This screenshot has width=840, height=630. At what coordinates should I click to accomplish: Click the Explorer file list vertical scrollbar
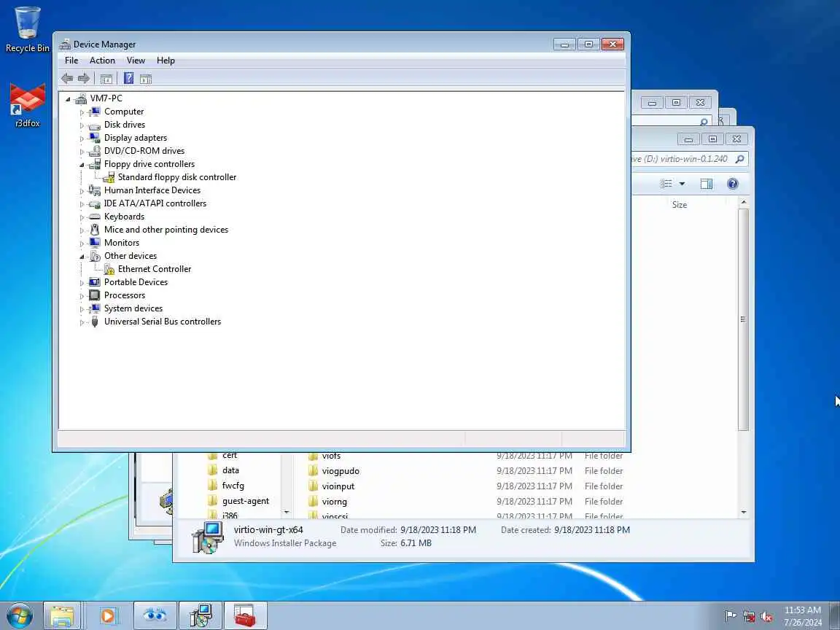tap(743, 319)
